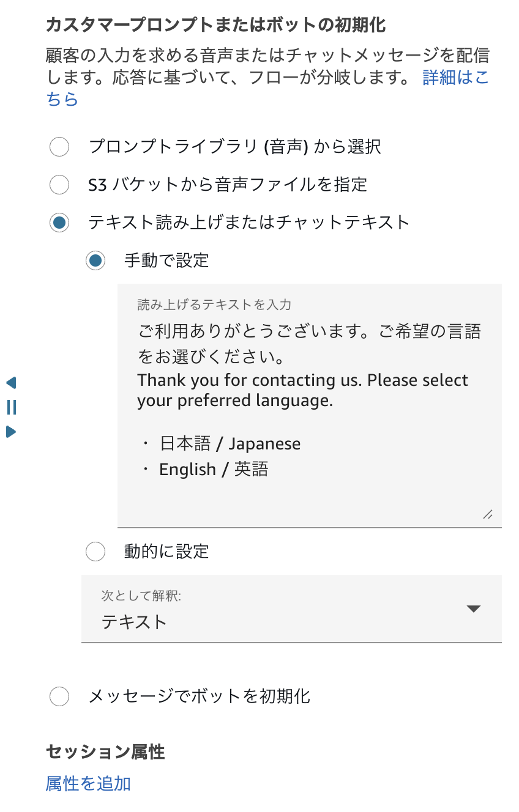Select テキスト読み上げまたはチャットテキスト radio button

(x=59, y=223)
